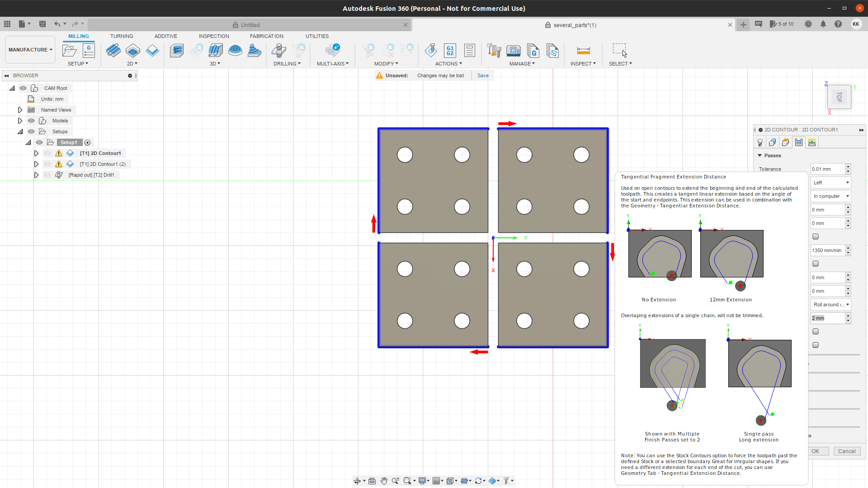Open the New Setup folder icon
Viewport: 868px width, 488px height.
click(x=69, y=50)
